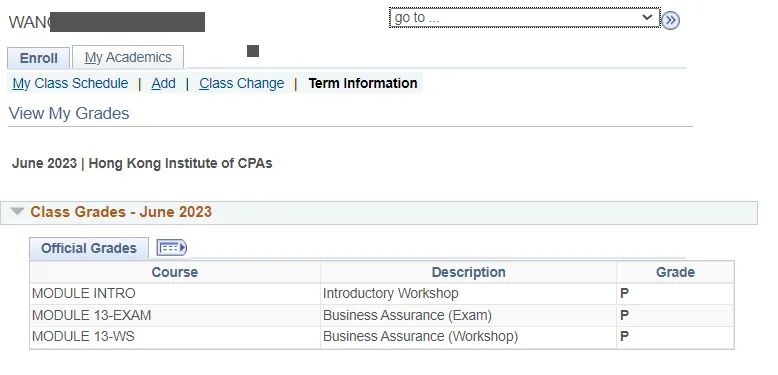This screenshot has width=778, height=375.
Task: Click the P grade for MODULE 13-EXAM
Action: pos(625,315)
